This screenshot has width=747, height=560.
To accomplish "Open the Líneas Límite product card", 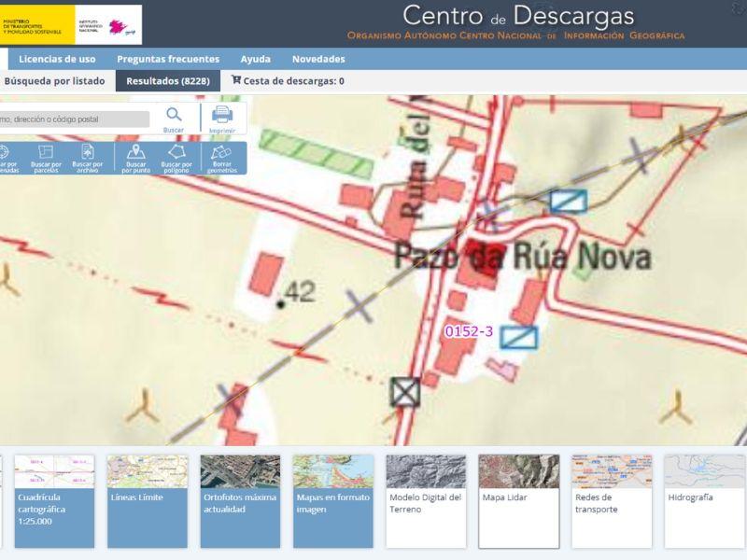I will [x=148, y=501].
